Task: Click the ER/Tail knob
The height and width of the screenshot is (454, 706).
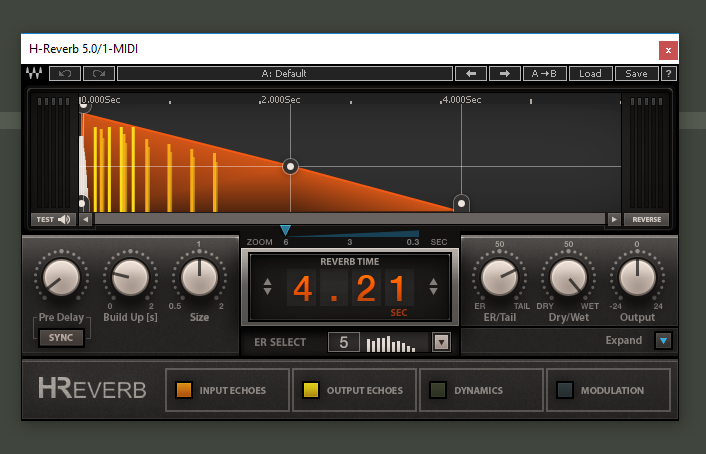Action: click(499, 277)
